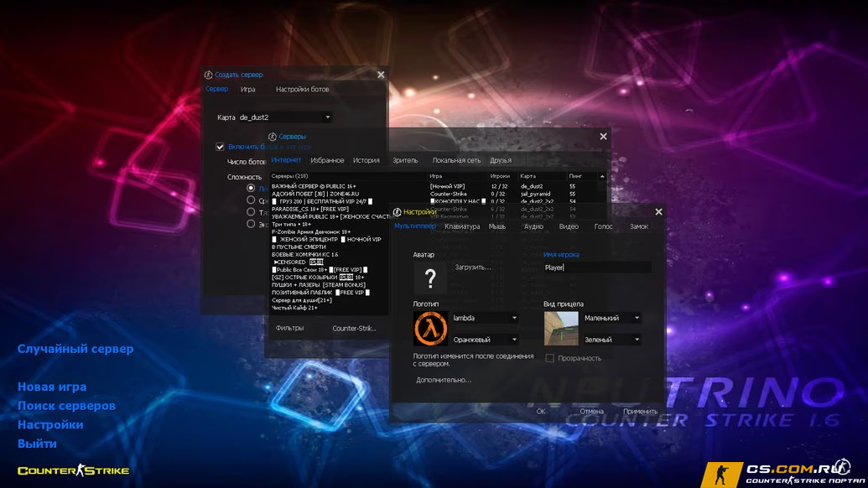Select the 'Эк…' expert difficulty radio button
The width and height of the screenshot is (868, 488).
point(251,224)
